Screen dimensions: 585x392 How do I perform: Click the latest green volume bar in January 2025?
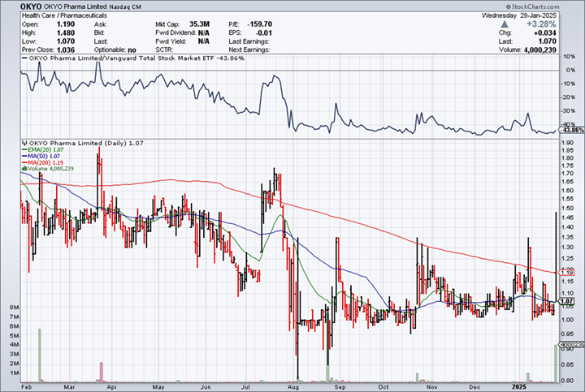556,364
